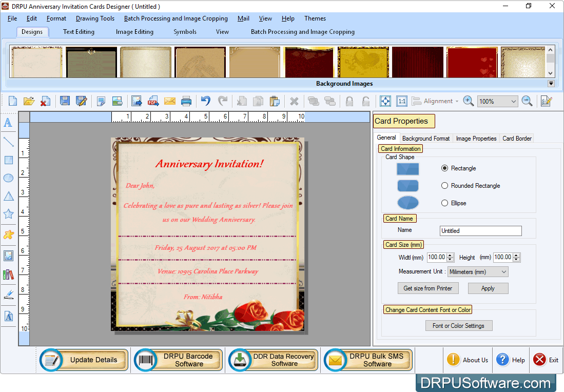Viewport: 564px width, 392px height.
Task: Expand the Background Images panel arrow
Action: [x=551, y=84]
